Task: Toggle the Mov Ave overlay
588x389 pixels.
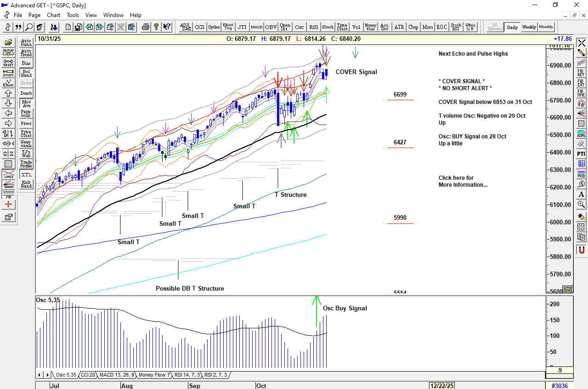Action: pyautogui.click(x=26, y=103)
